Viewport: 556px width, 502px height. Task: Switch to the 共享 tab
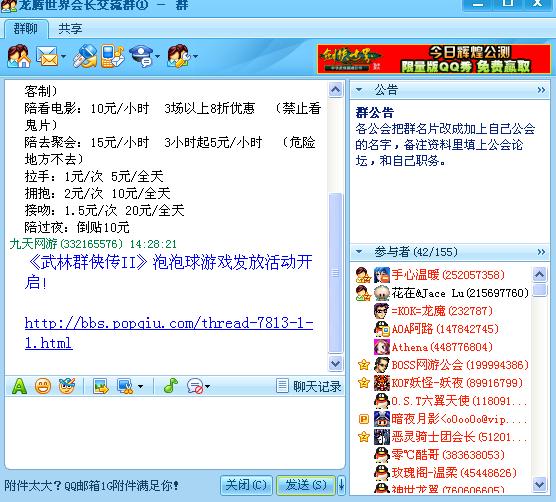pyautogui.click(x=70, y=28)
